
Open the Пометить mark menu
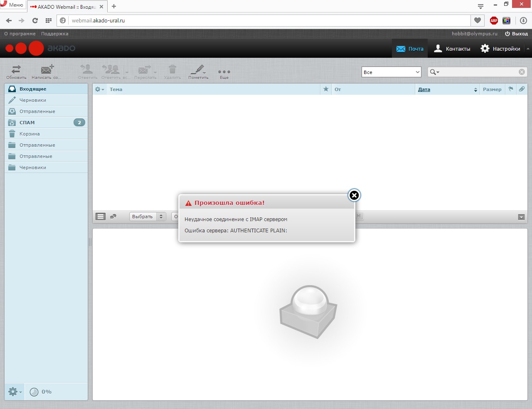pos(198,71)
